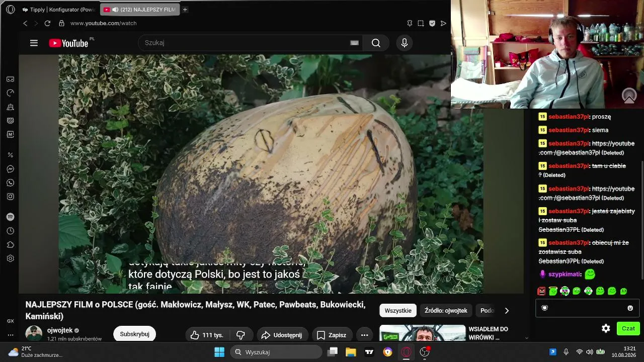Reload the YouTube page

point(47,23)
